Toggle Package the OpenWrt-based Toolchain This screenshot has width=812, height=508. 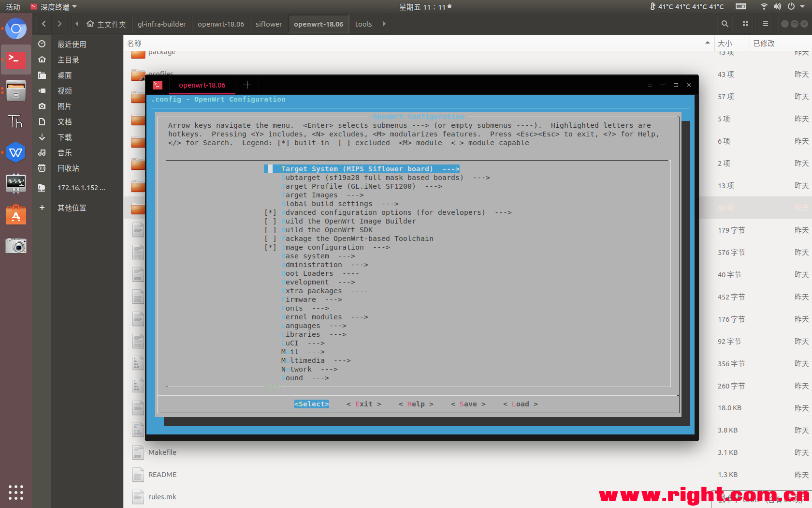[x=271, y=239]
